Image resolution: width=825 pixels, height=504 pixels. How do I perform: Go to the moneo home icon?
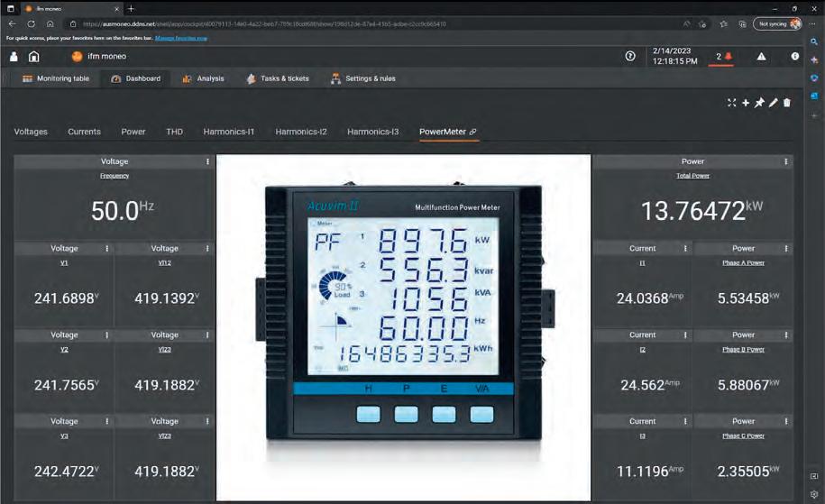click(33, 56)
